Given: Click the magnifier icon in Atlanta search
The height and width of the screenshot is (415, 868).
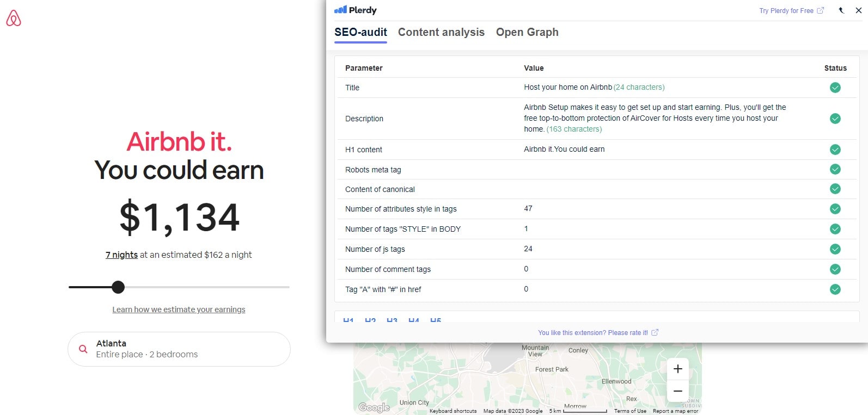Looking at the screenshot, I should pos(83,349).
